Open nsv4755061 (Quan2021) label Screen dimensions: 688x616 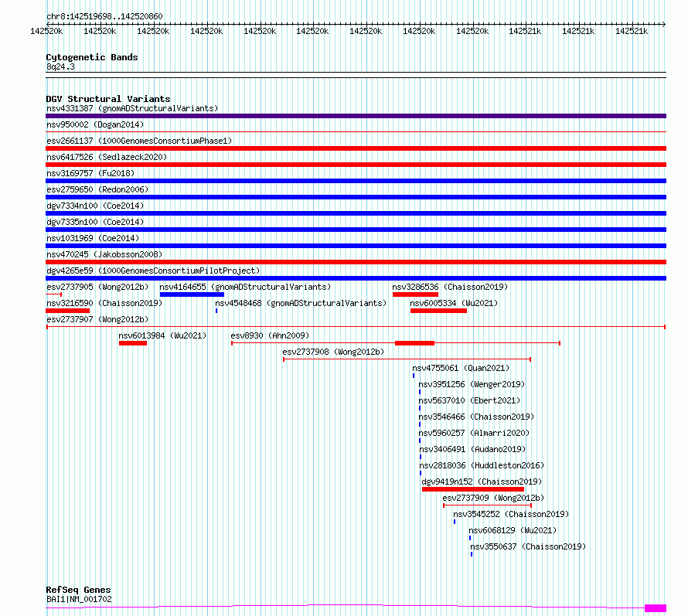(461, 368)
